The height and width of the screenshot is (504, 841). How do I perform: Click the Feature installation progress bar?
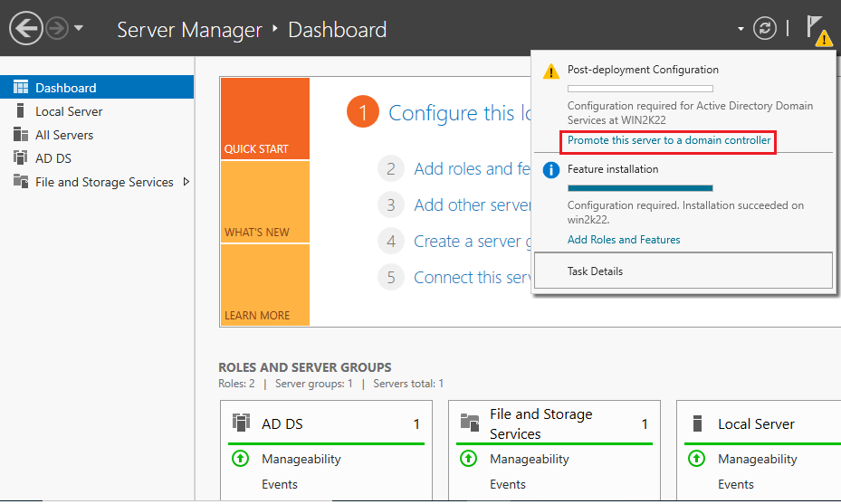(x=640, y=188)
